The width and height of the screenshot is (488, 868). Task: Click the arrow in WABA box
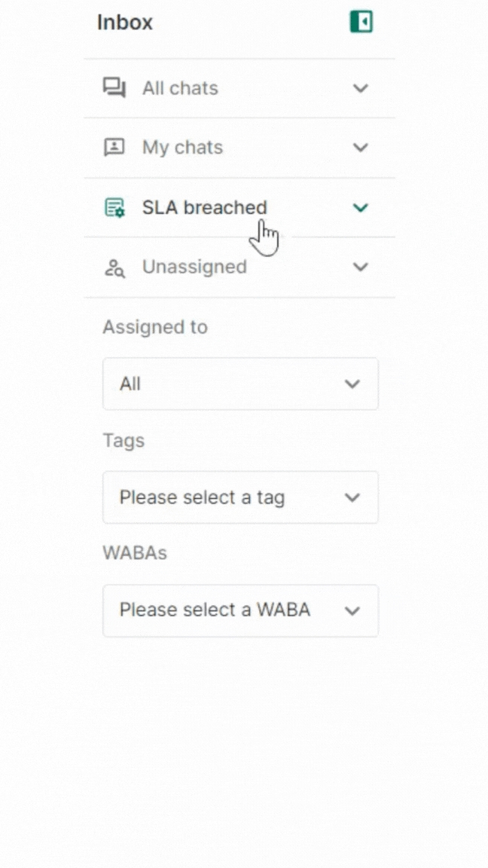pyautogui.click(x=352, y=610)
